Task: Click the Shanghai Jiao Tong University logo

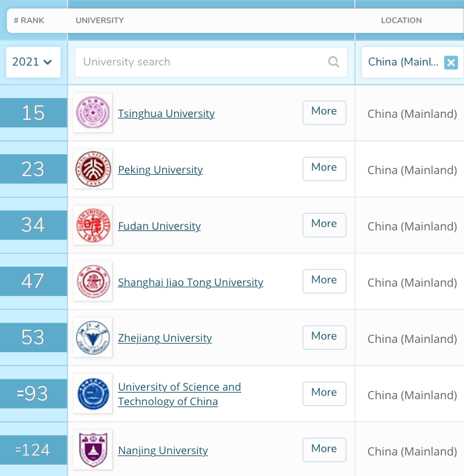Action: pyautogui.click(x=93, y=281)
